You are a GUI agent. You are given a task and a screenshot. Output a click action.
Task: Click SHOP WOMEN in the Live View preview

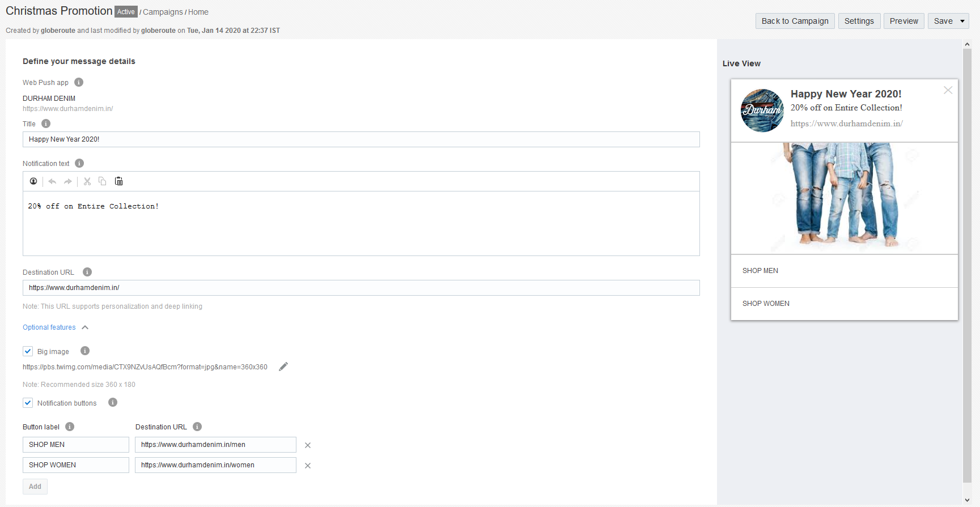[845, 304]
